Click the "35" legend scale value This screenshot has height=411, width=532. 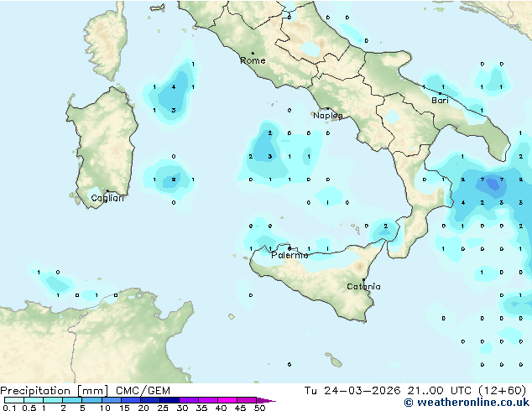point(202,408)
